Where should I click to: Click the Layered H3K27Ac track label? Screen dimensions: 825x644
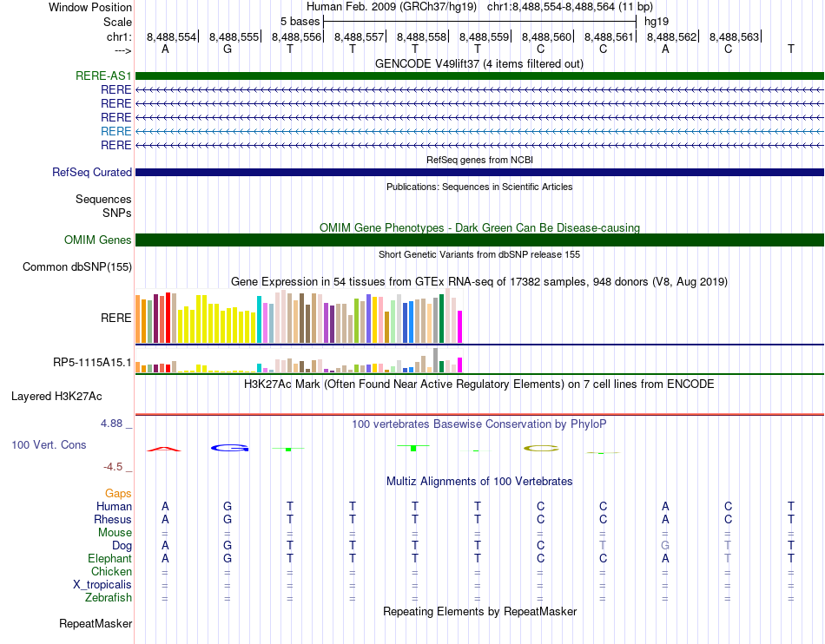click(x=56, y=396)
